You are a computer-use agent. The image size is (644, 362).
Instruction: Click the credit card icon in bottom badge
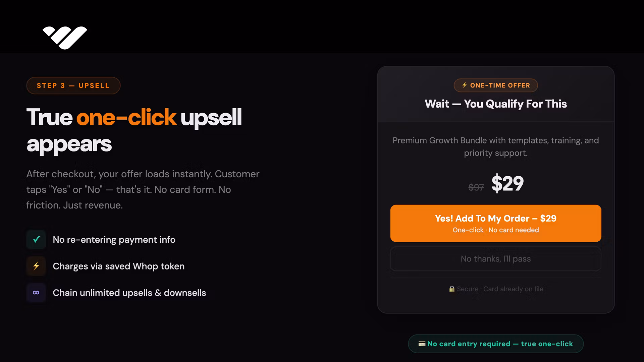tap(422, 344)
